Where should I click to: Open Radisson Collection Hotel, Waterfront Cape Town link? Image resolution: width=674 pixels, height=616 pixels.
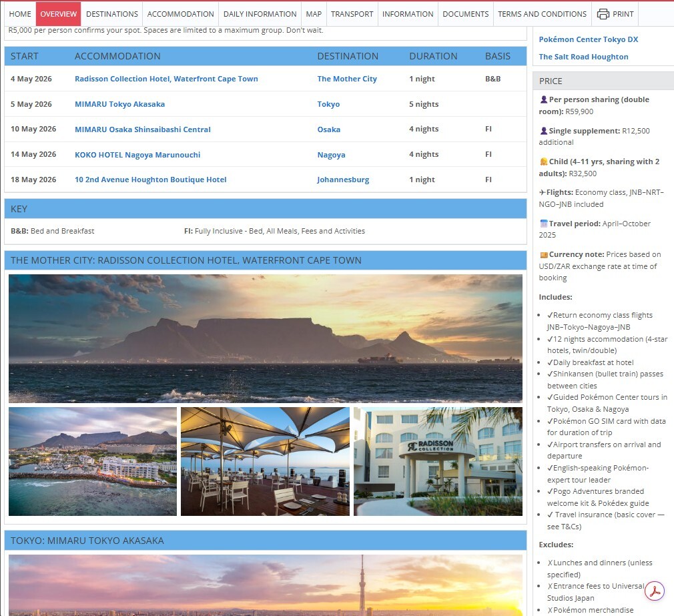coord(166,79)
